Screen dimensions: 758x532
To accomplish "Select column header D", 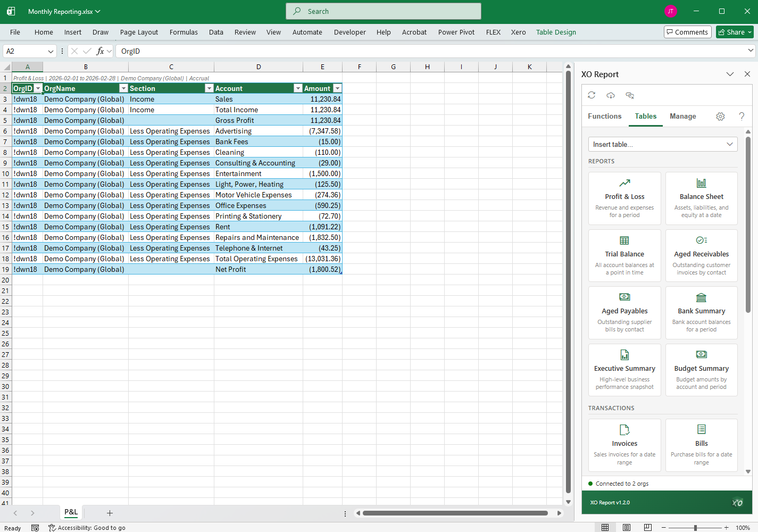I will point(259,66).
